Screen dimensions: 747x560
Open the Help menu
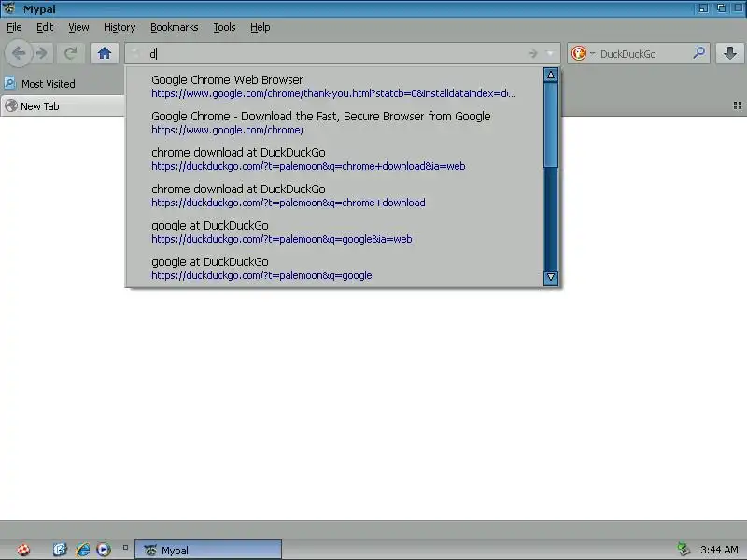pyautogui.click(x=261, y=28)
